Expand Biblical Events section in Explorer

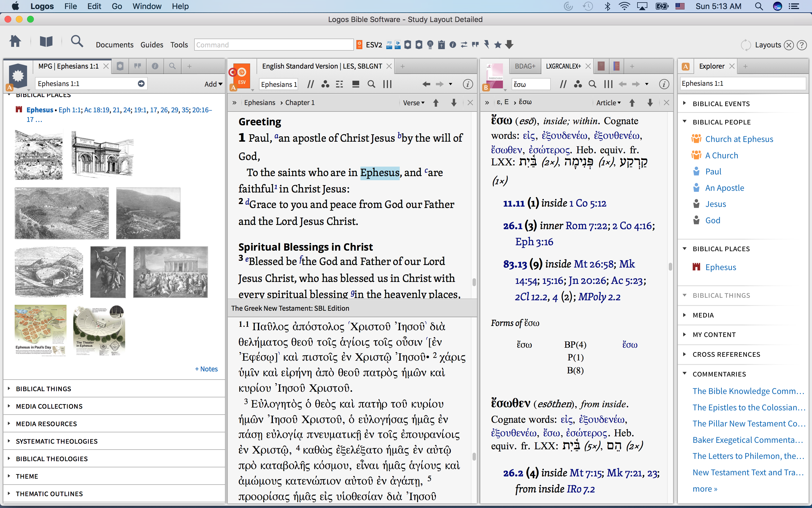[x=685, y=104]
